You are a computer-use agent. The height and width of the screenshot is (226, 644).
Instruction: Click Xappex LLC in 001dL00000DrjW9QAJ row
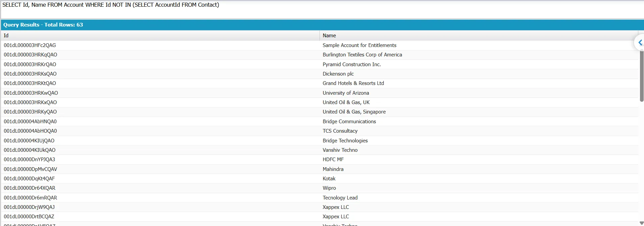point(336,207)
